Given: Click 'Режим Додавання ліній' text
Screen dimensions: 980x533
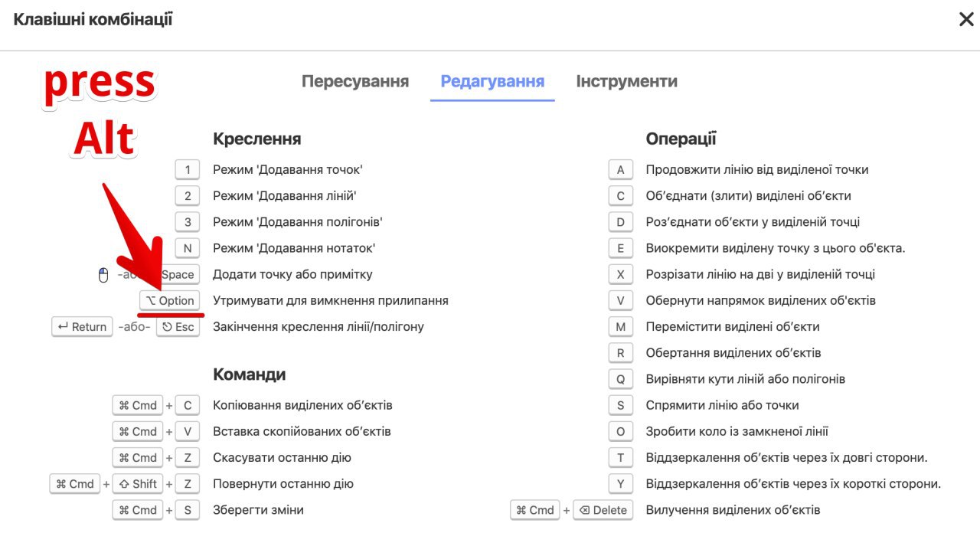Looking at the screenshot, I should click(x=285, y=196).
